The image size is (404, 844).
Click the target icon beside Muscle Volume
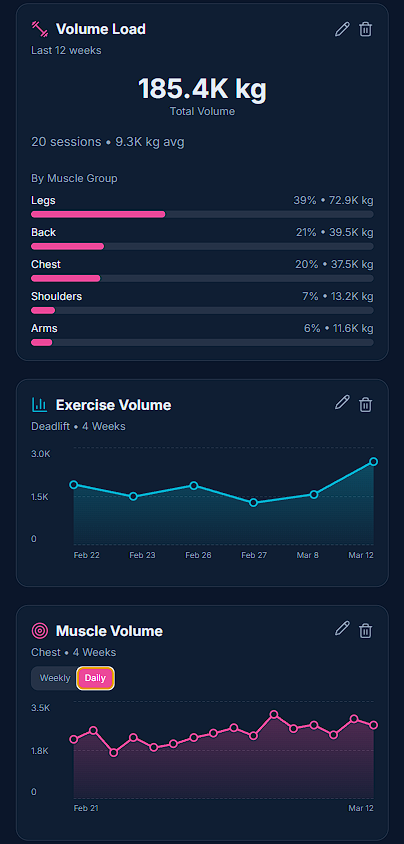click(x=40, y=630)
